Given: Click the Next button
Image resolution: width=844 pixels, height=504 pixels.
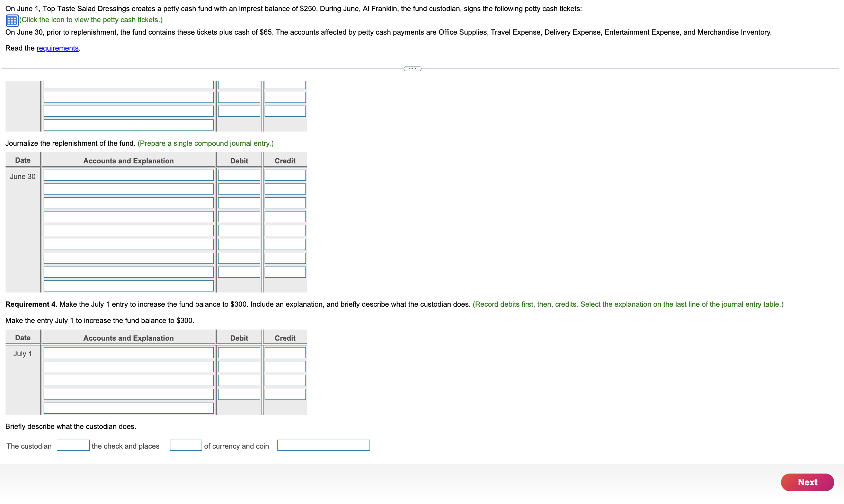Looking at the screenshot, I should (x=807, y=482).
